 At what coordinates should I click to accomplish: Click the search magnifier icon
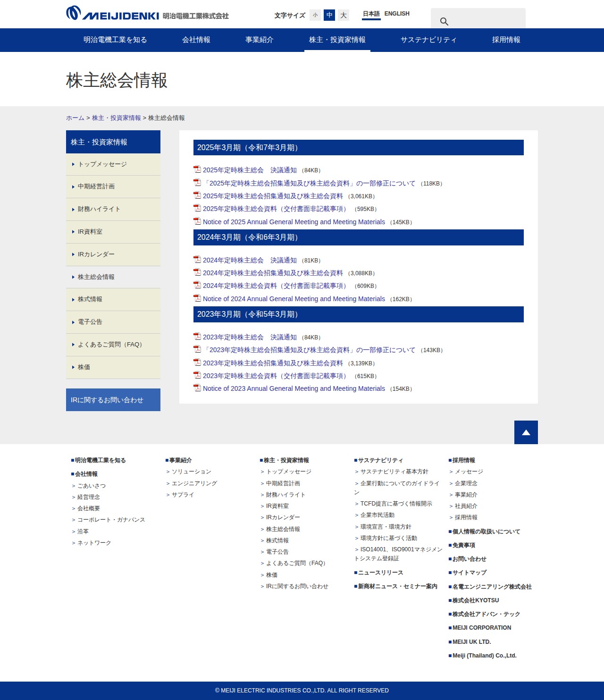(444, 21)
